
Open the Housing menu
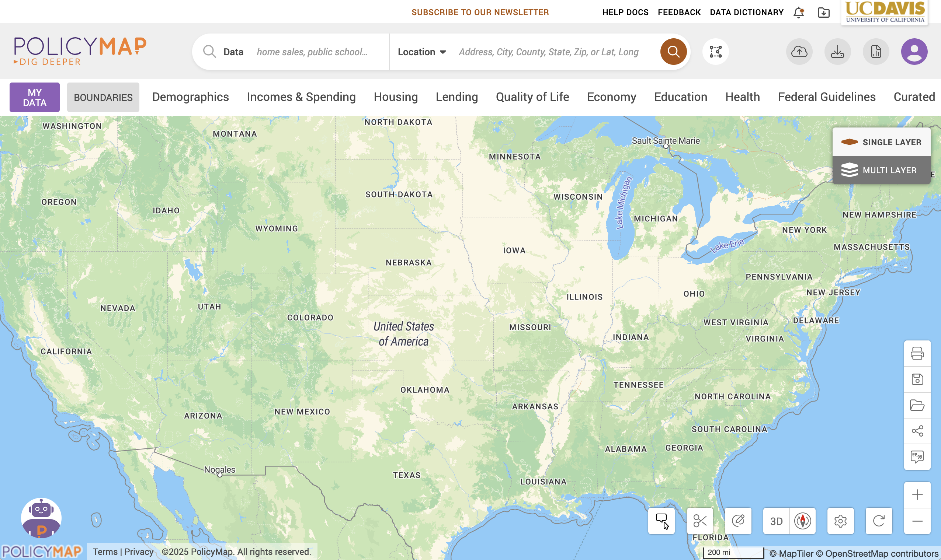pyautogui.click(x=396, y=97)
